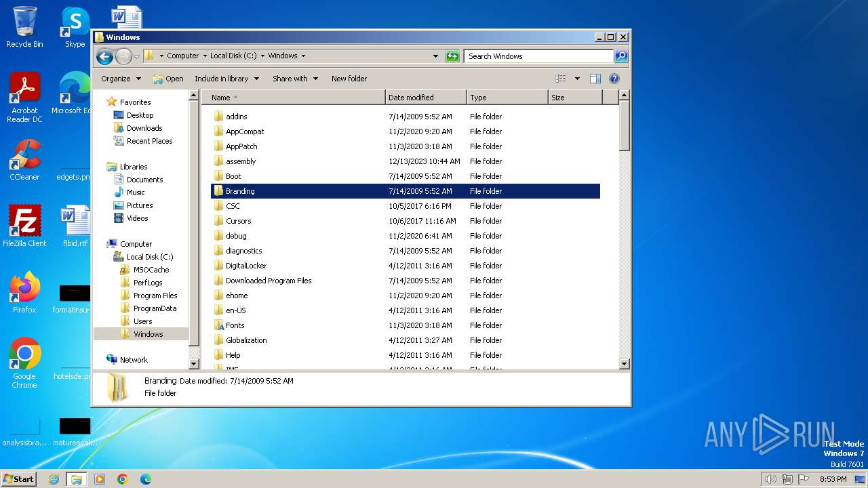Open the Start menu
The image size is (868, 488).
tap(19, 479)
